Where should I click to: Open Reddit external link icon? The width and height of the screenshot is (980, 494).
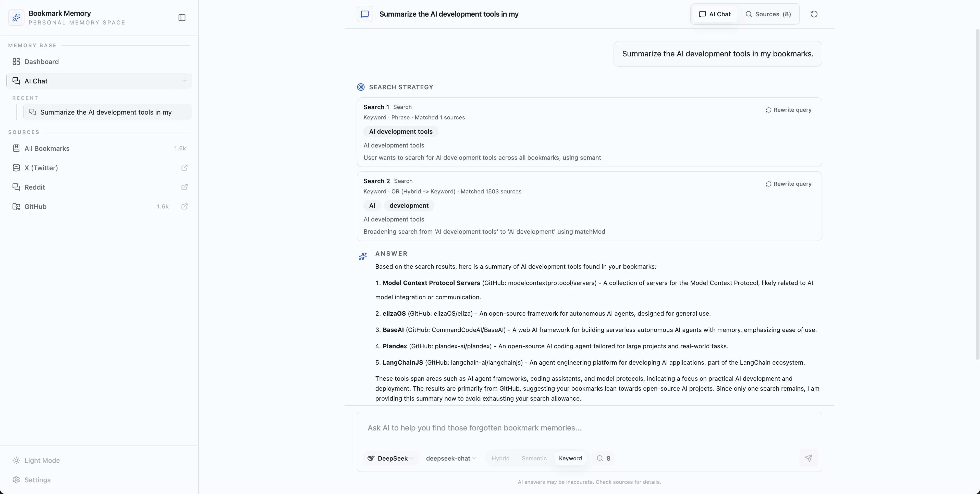point(185,187)
